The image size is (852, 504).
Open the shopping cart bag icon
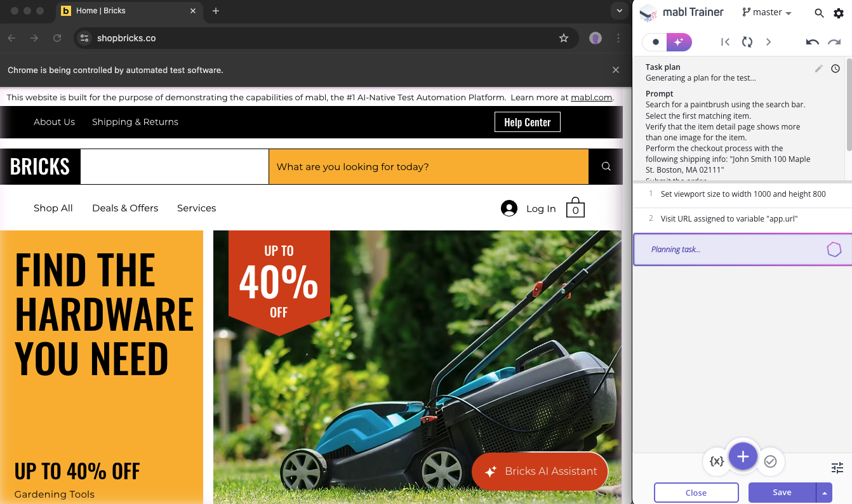click(x=575, y=207)
